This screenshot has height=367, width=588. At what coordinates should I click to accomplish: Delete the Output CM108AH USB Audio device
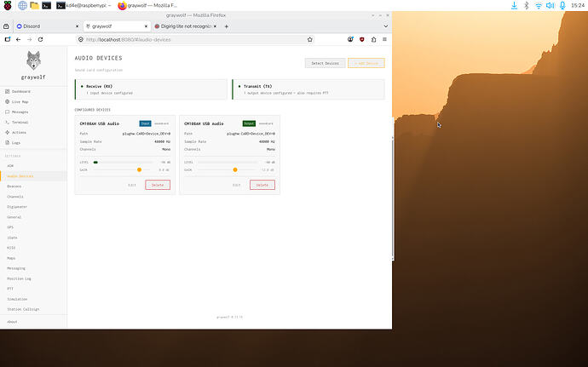coord(262,185)
